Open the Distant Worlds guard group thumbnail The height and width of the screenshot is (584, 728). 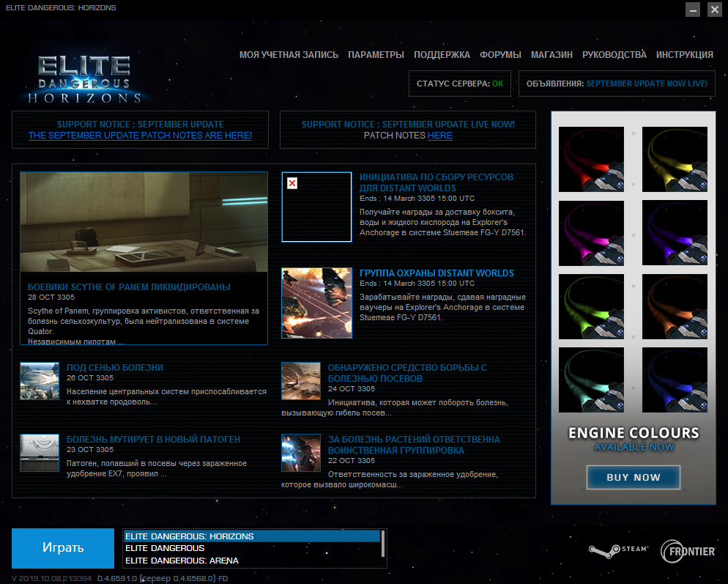316,303
